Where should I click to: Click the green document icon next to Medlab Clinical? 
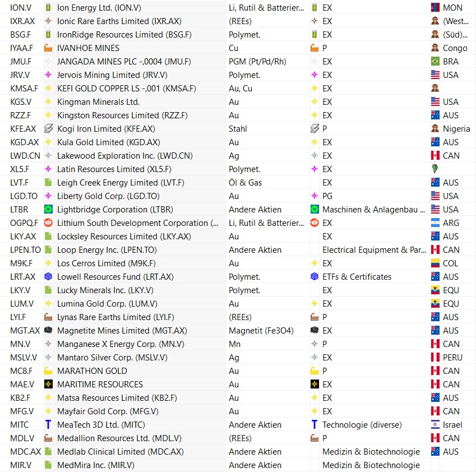tap(48, 451)
